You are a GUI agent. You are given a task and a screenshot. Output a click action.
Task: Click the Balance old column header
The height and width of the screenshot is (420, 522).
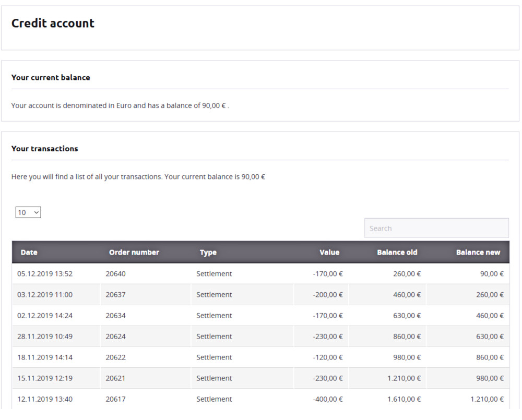[x=397, y=253]
